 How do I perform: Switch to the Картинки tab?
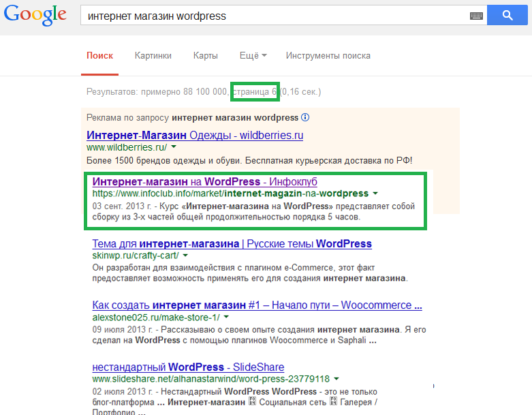[x=153, y=56]
